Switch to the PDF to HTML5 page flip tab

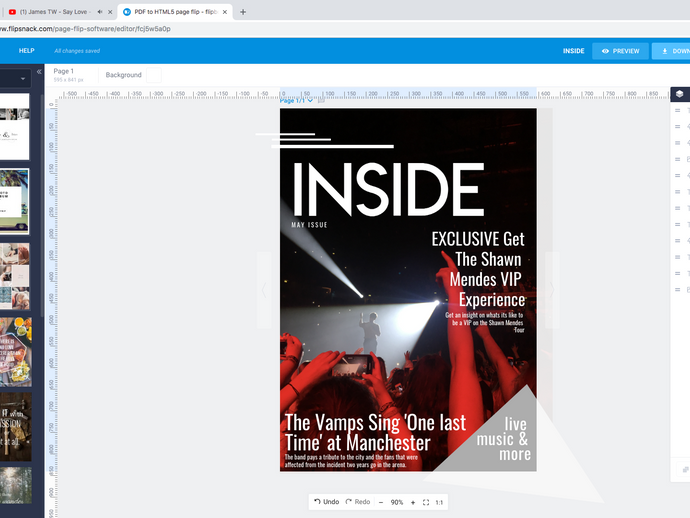tap(175, 12)
